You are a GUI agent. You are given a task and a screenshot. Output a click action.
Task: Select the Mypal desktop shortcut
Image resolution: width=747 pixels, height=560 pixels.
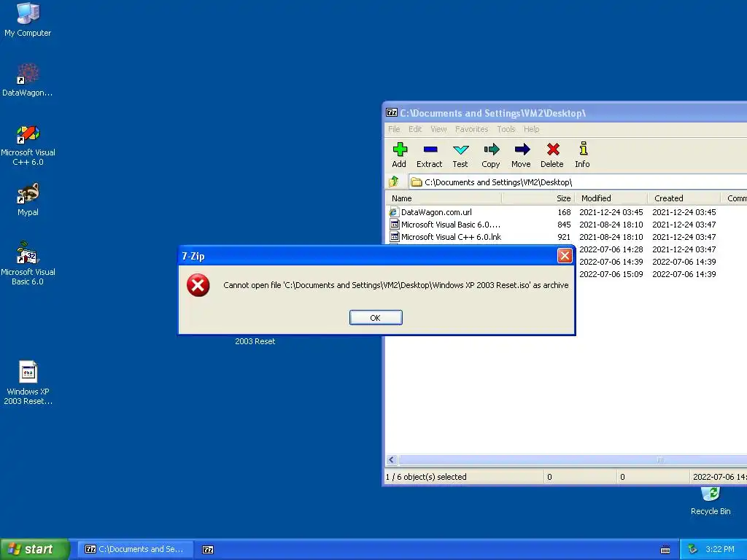(x=28, y=200)
